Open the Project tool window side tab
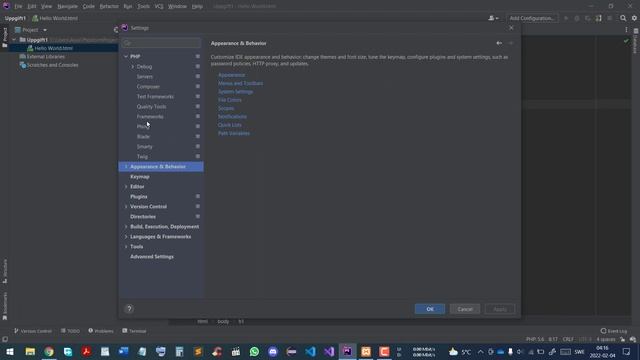 (4, 37)
